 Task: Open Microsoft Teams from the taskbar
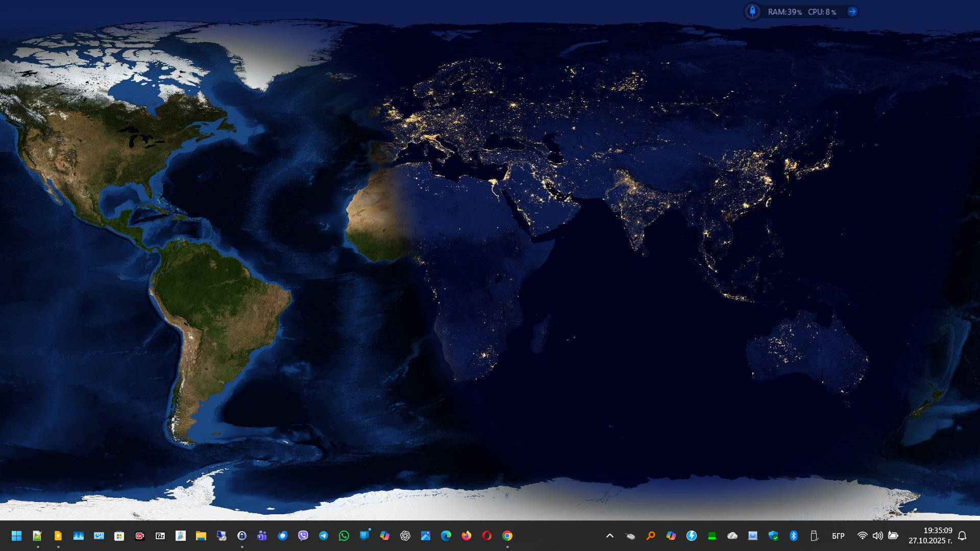point(262,536)
